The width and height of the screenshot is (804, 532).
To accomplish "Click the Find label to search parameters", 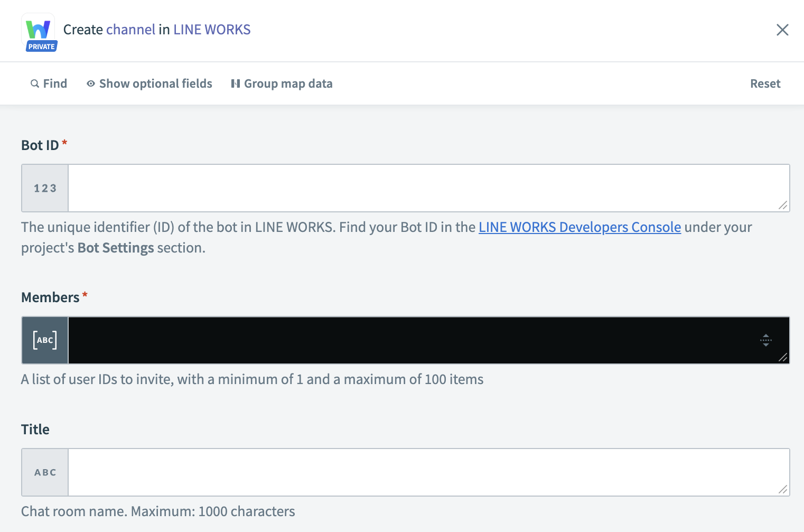I will click(54, 83).
